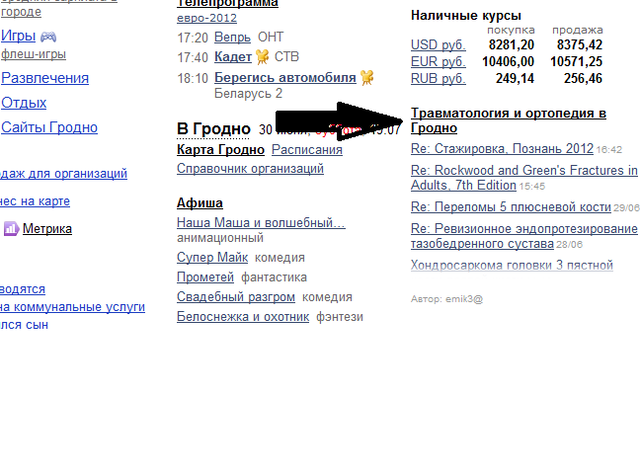Open the флеш-игры link
The width and height of the screenshot is (640, 474).
(x=33, y=53)
